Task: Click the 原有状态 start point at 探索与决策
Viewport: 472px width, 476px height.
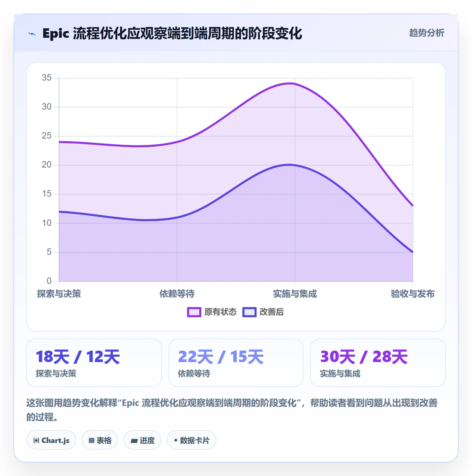Action: [59, 142]
